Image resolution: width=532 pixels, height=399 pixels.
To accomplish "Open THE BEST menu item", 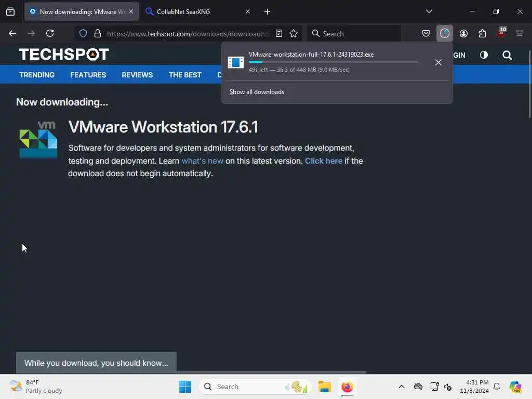I will pos(185,75).
